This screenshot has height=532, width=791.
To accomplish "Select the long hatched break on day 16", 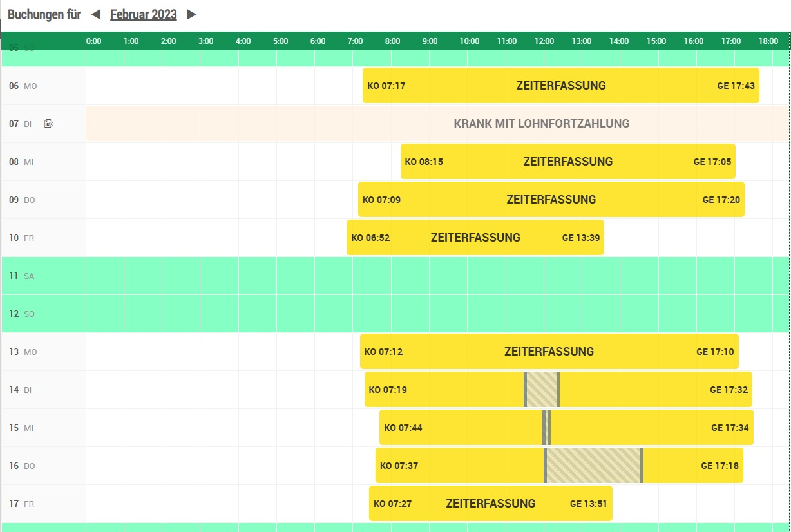I will (593, 465).
